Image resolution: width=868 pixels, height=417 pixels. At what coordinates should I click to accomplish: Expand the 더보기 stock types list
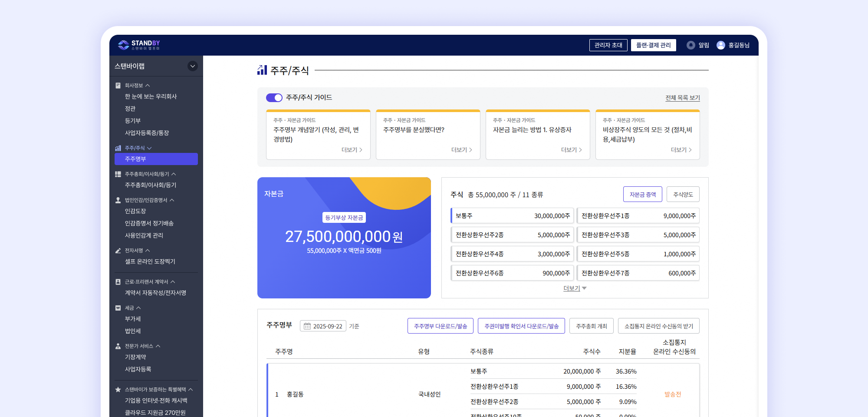coord(575,288)
